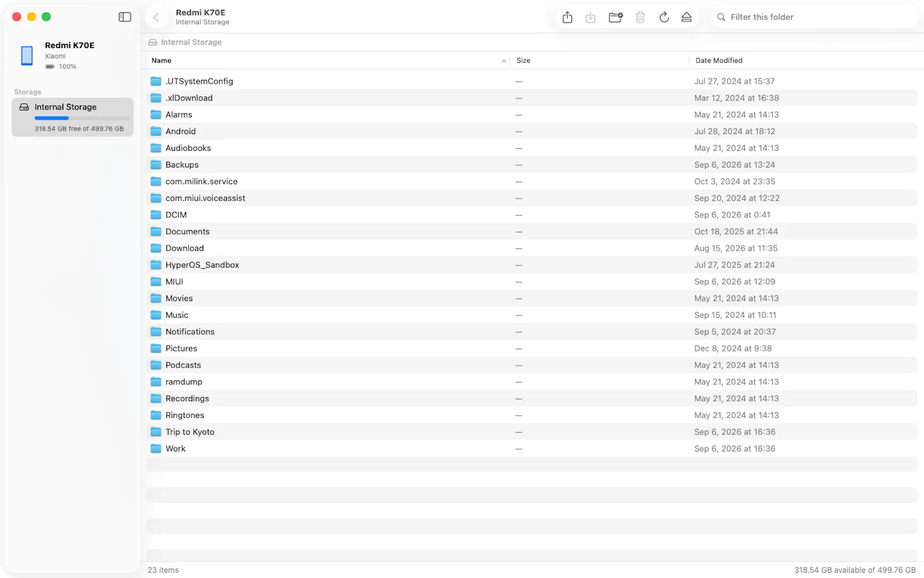Select the Documents folder icon
Image resolution: width=924 pixels, height=578 pixels.
pyautogui.click(x=156, y=232)
